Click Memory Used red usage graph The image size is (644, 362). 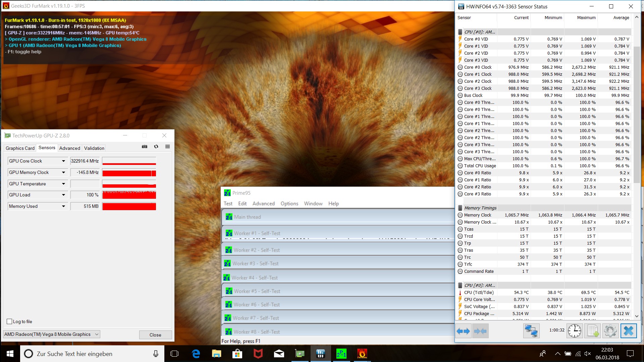(129, 206)
